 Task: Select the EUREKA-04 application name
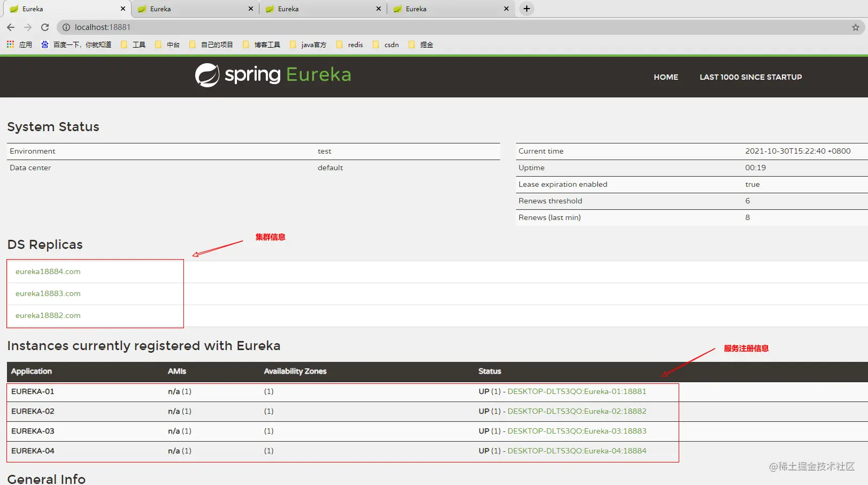33,451
